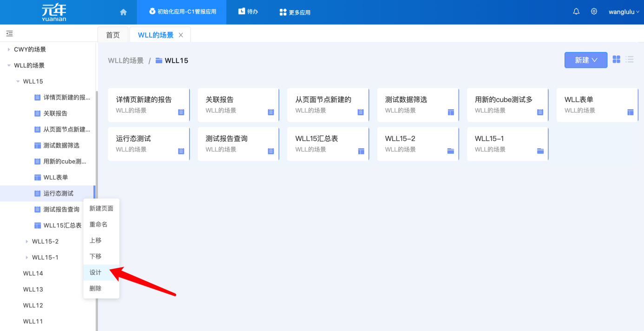Switch to list view with the list icon
644x331 pixels.
[630, 60]
